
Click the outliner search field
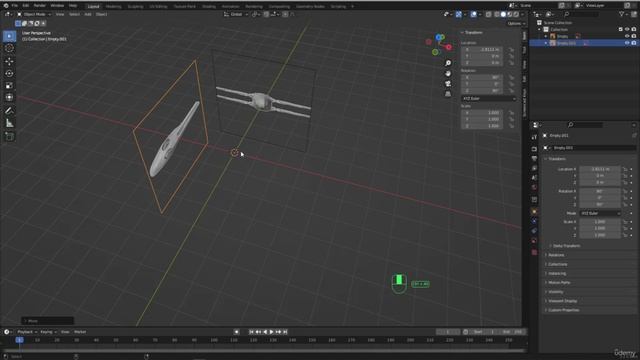point(582,14)
